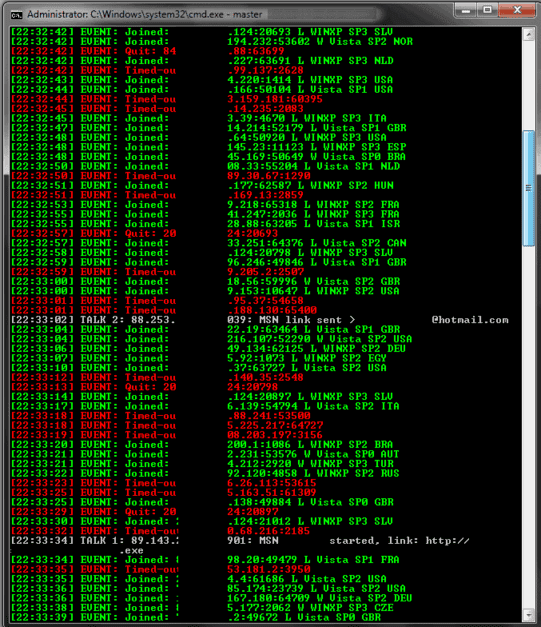Click the text "039: MSN link sent >"

tap(291, 320)
